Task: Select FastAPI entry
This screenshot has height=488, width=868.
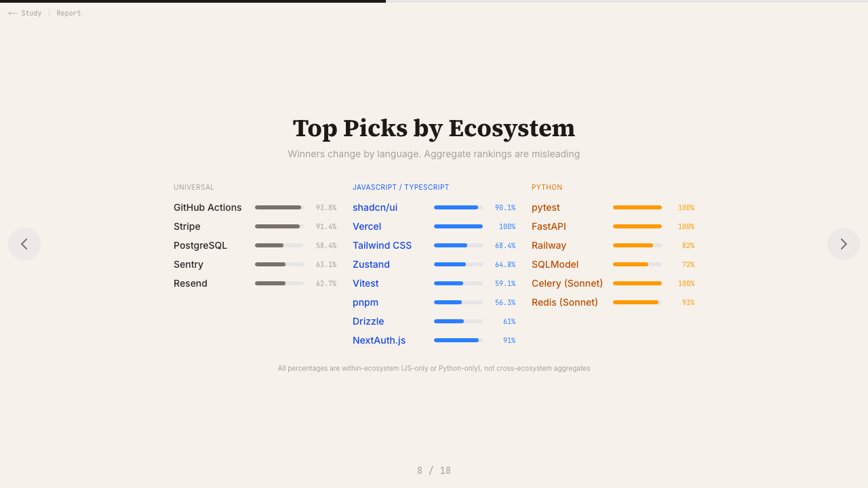Action: pyautogui.click(x=549, y=226)
